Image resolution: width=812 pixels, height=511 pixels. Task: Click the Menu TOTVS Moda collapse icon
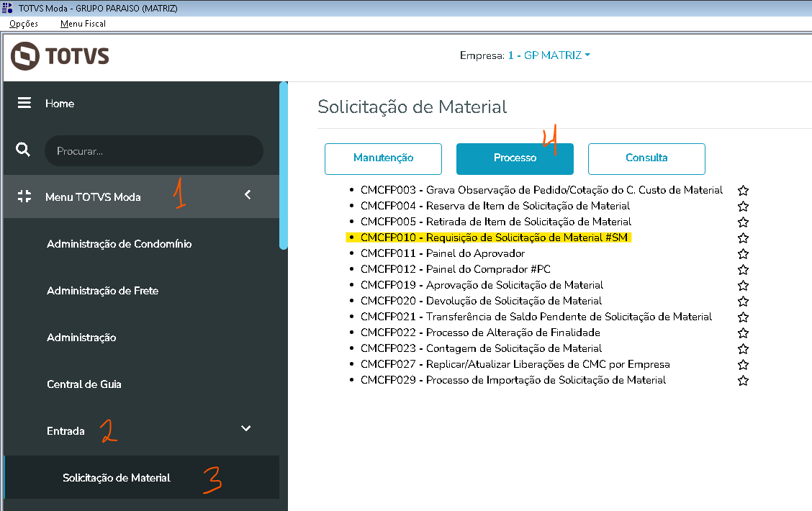click(x=24, y=196)
